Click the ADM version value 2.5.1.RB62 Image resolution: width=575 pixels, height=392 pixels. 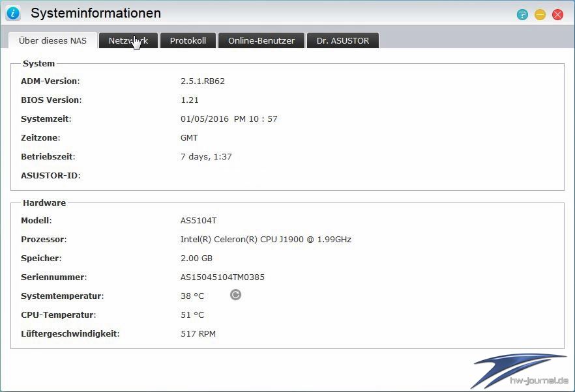(x=203, y=81)
